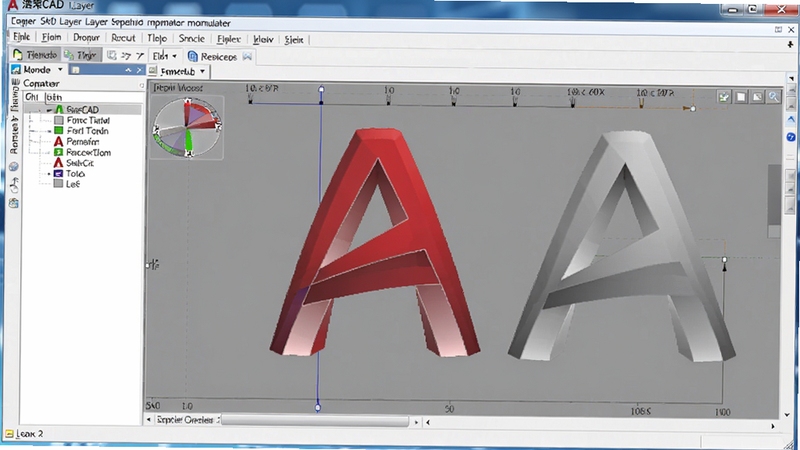Screen dimensions: 800x450
Task: Click the purple icon beside 'Tola'
Action: [58, 173]
